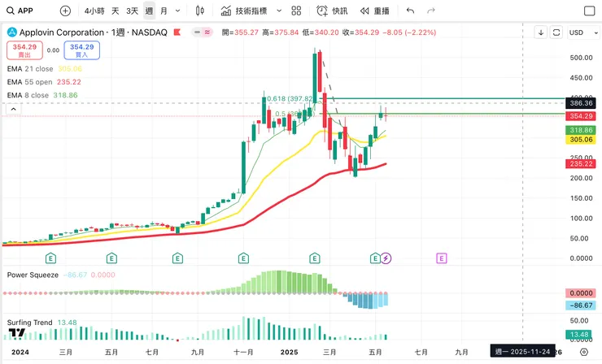Select the 月 monthly timeframe
Image resolution: width=602 pixels, height=364 pixels.
164,11
